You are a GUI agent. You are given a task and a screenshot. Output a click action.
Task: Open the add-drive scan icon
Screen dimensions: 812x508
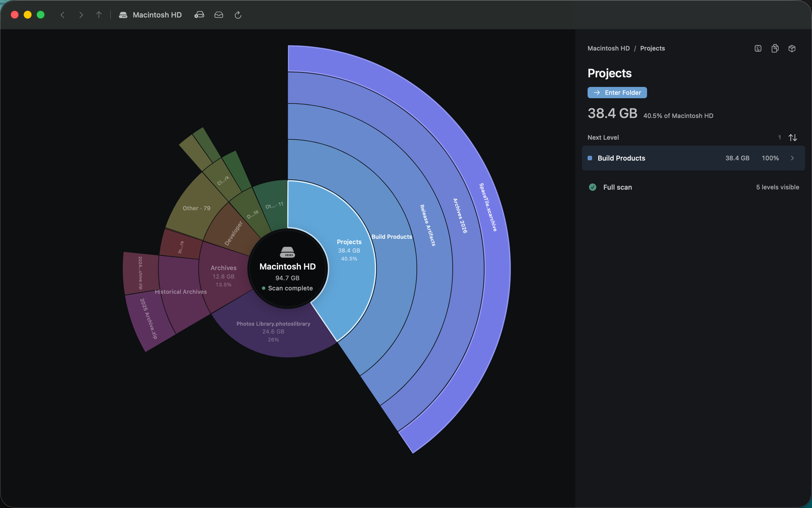tap(199, 15)
